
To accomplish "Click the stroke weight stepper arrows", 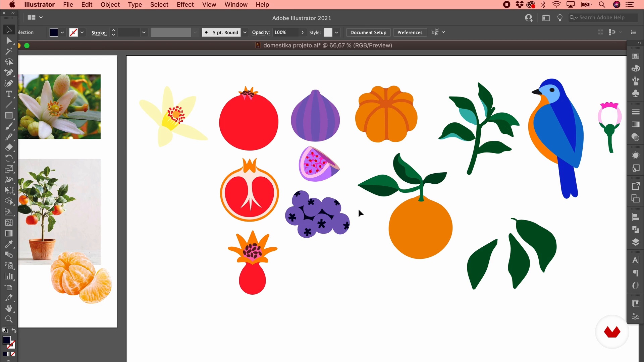I will 113,33.
